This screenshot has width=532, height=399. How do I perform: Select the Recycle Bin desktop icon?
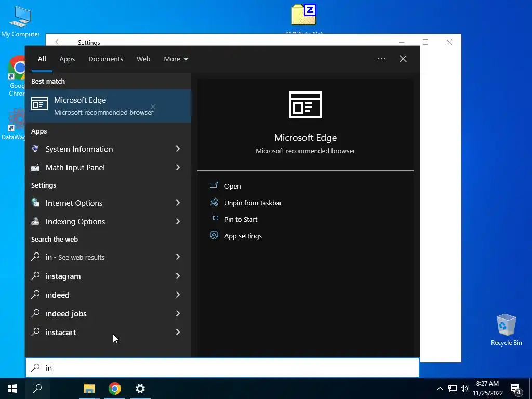506,330
